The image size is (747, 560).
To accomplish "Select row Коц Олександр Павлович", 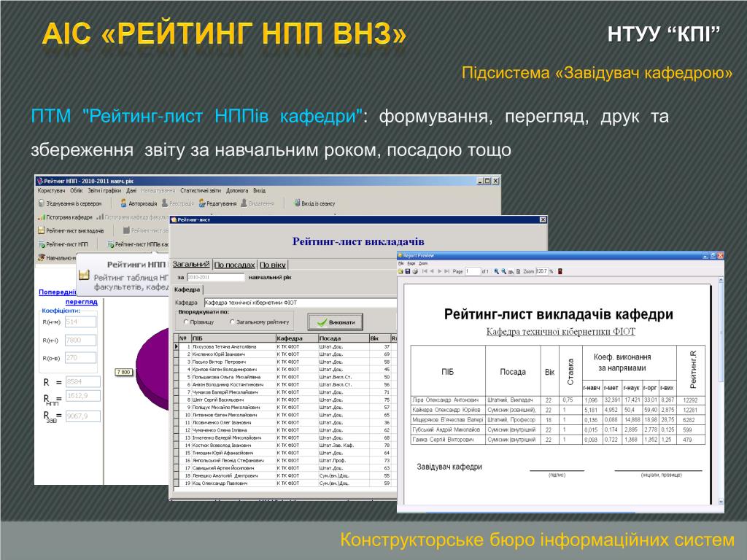I will [x=285, y=483].
